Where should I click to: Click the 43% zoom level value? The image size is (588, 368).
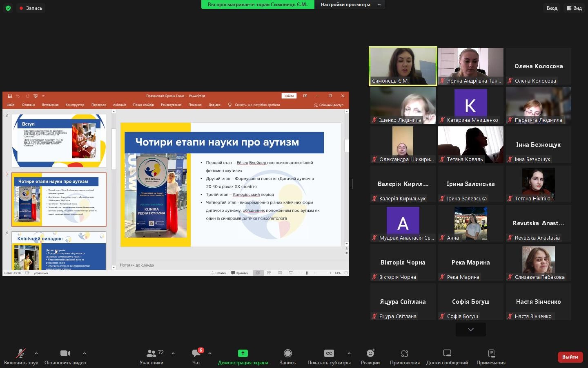coord(338,273)
